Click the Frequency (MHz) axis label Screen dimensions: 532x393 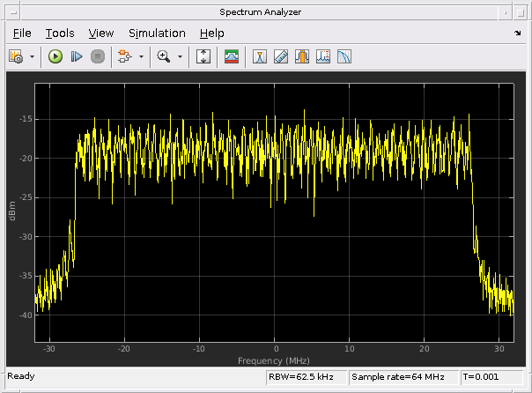point(274,360)
